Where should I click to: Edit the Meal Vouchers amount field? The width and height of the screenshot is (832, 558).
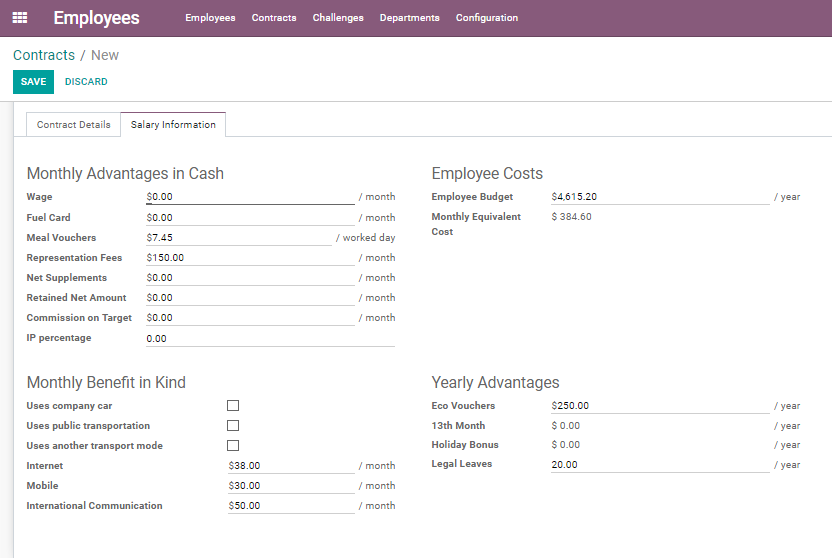239,238
